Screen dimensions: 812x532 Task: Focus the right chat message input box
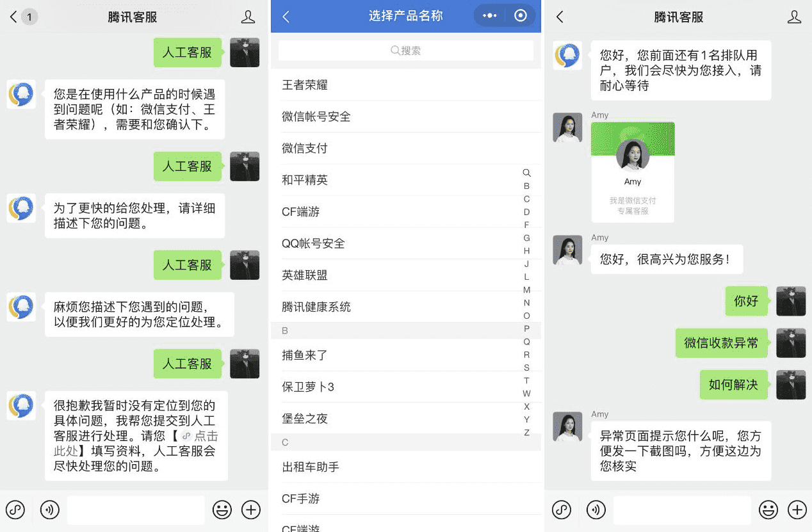click(x=682, y=510)
